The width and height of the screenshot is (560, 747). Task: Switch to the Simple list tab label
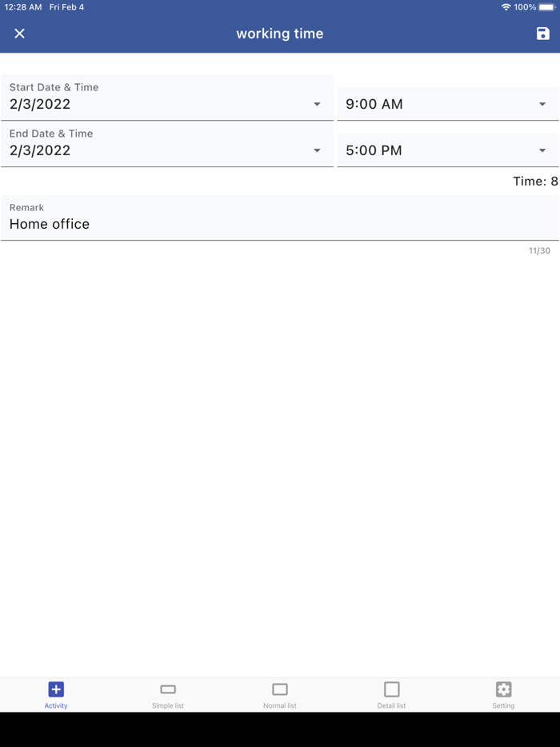[168, 706]
